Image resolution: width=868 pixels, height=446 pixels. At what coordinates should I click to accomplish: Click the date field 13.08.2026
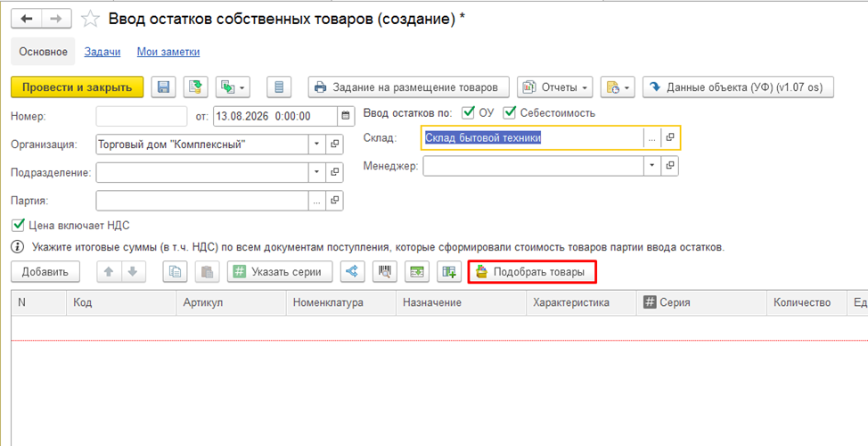[275, 116]
